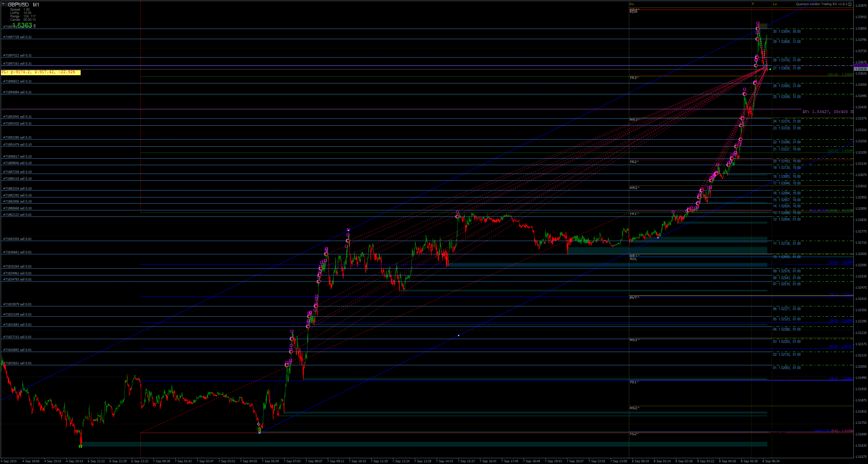Select order line #71897728 sell 0.31
Image resolution: width=868 pixels, height=464 pixels.
click(x=17, y=37)
